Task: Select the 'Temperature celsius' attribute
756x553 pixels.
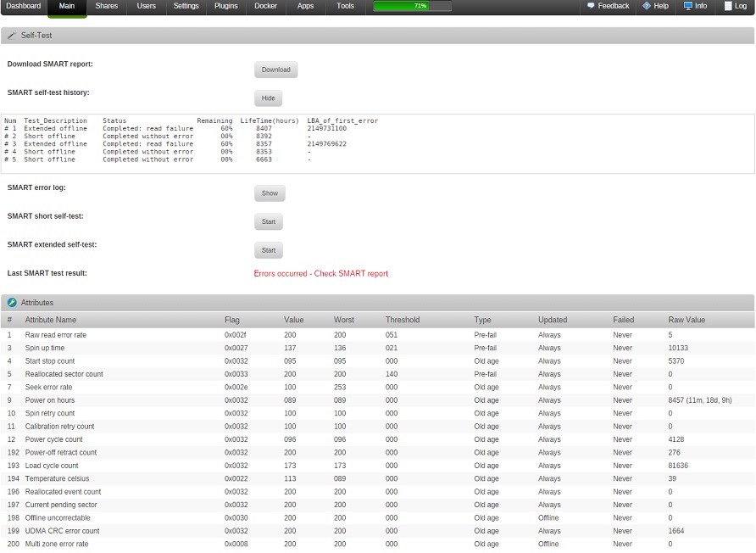Action: click(x=58, y=478)
